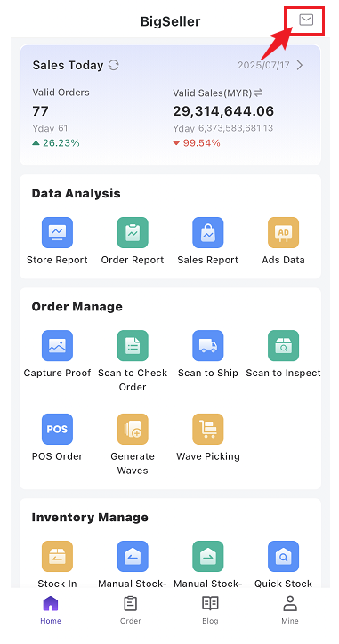Open Stock In icon

coord(57,557)
